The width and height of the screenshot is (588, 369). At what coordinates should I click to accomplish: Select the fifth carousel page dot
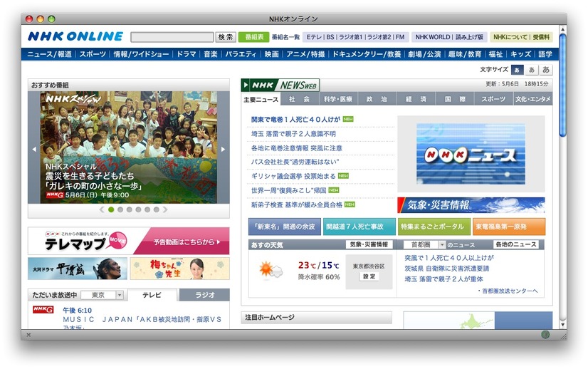click(x=147, y=209)
